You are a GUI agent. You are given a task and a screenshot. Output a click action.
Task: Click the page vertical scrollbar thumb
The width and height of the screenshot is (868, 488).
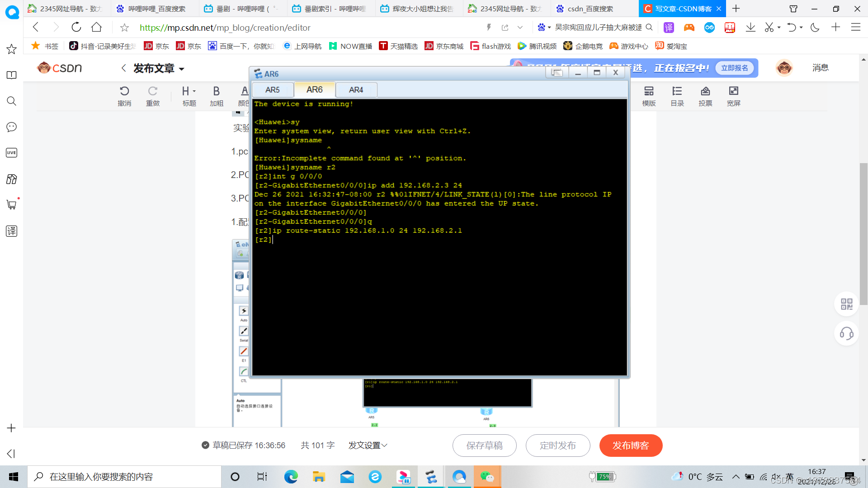pos(863,234)
